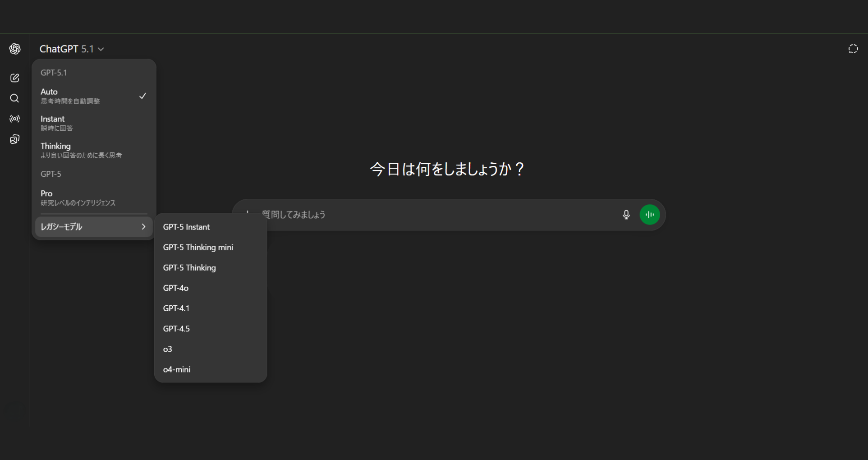This screenshot has width=868, height=460.
Task: Choose o3 from the legacy model list
Action: 168,349
